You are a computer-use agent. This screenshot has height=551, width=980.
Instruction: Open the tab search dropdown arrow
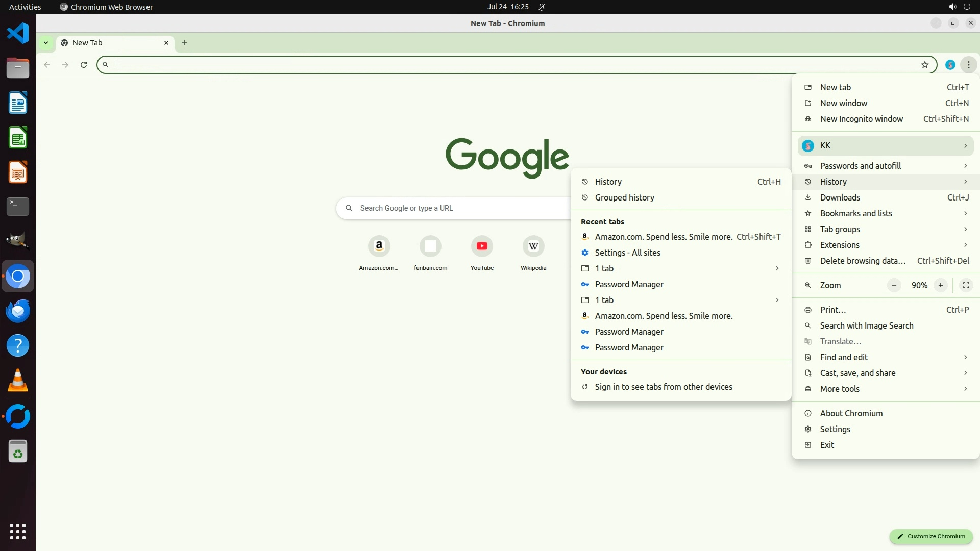(46, 43)
